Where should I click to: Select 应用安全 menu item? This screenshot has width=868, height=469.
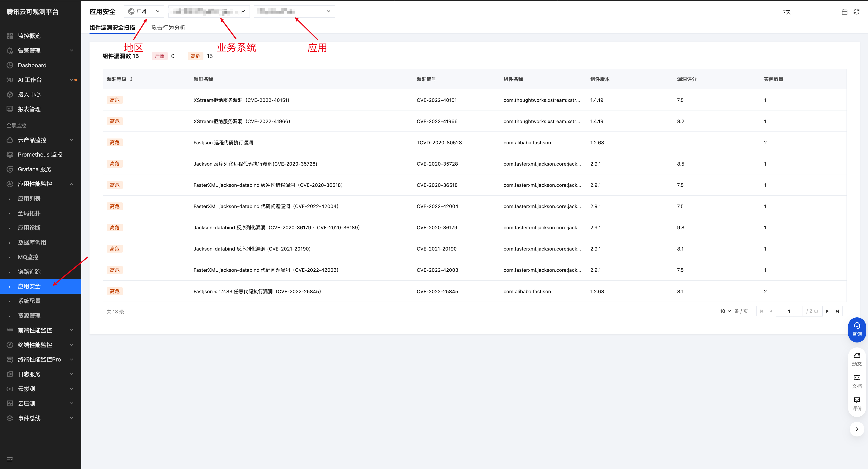coord(40,286)
